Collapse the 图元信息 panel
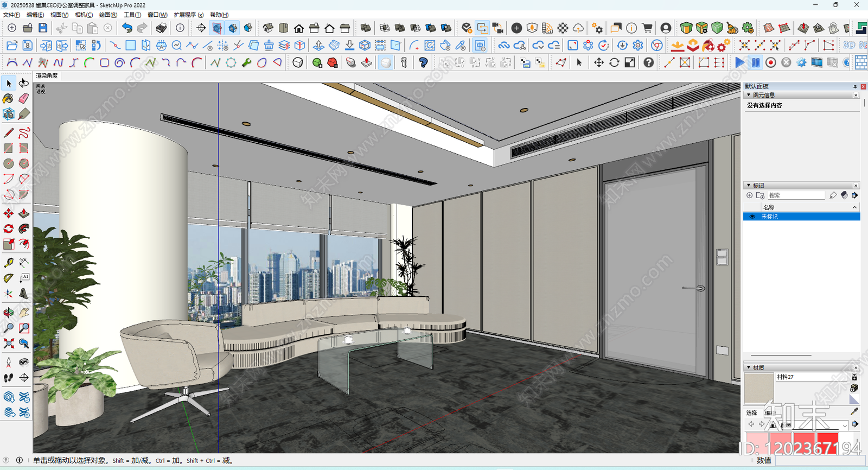This screenshot has height=470, width=868. (x=749, y=95)
